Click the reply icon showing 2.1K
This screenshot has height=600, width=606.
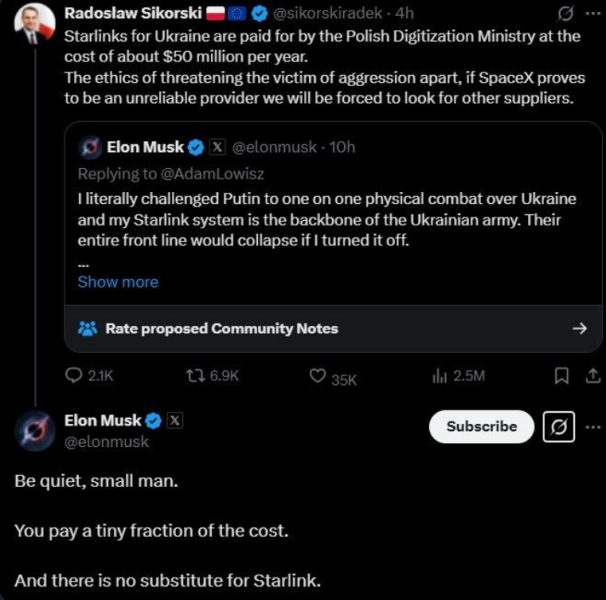[75, 376]
